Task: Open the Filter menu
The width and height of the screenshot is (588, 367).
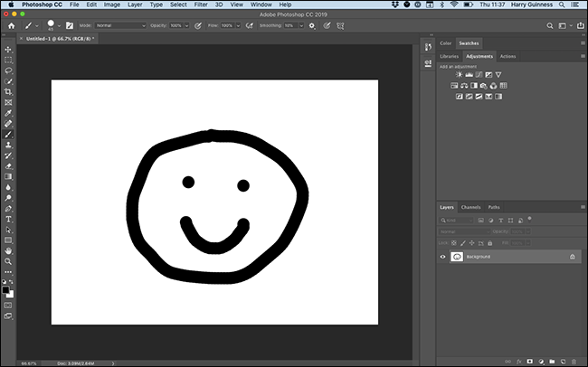Action: (x=200, y=5)
